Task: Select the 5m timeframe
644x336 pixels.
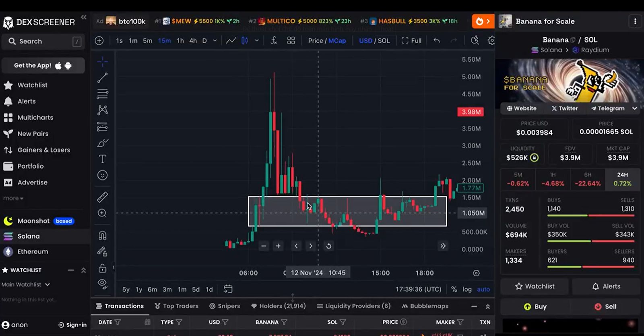Action: click(148, 41)
